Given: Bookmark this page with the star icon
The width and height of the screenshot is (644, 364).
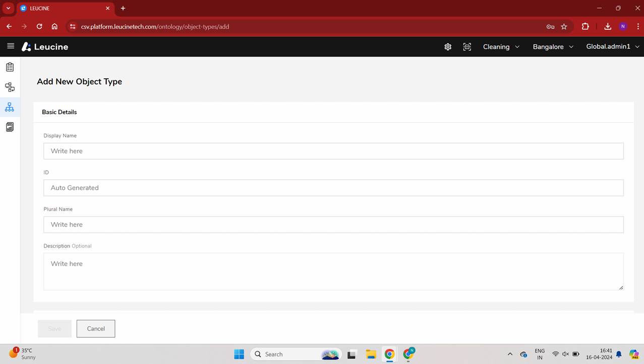Looking at the screenshot, I should click(564, 27).
